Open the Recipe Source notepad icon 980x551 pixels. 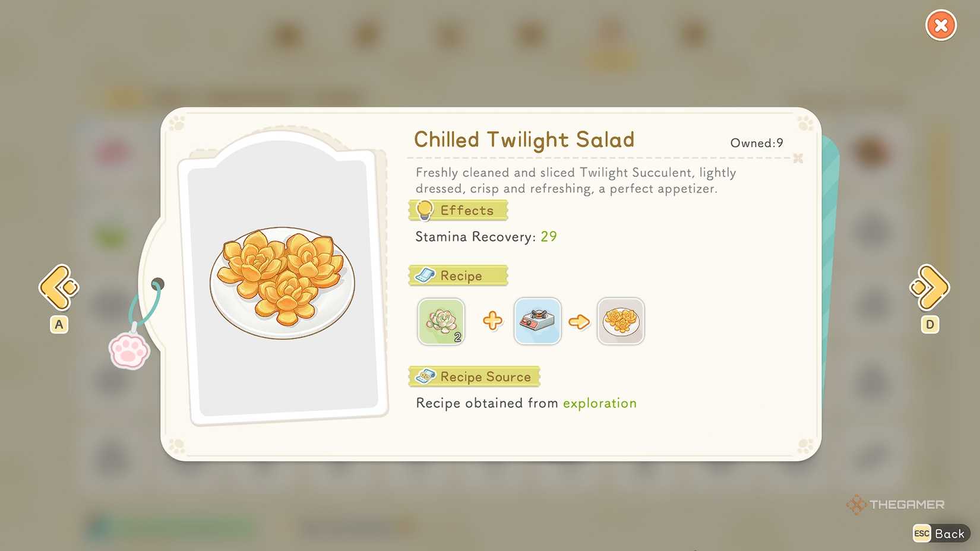[x=425, y=376]
